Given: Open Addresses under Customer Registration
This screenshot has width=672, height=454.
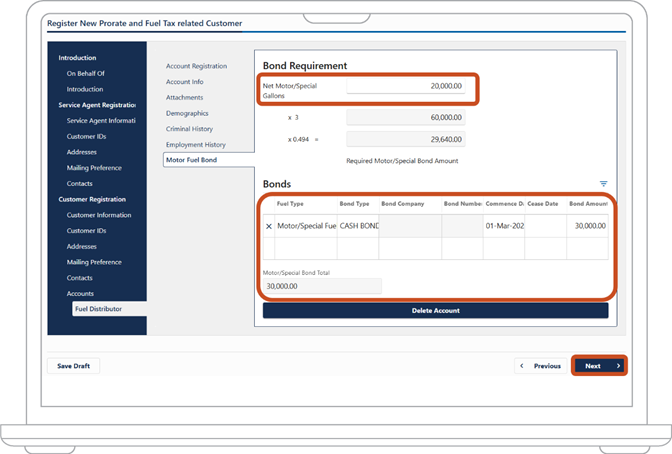Looking at the screenshot, I should click(x=81, y=247).
